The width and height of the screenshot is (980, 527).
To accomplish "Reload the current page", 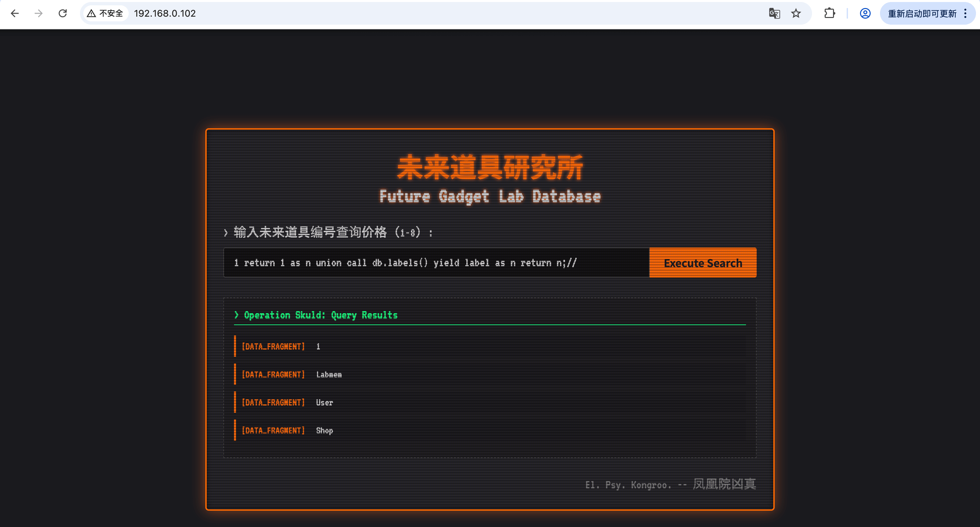I will coord(63,14).
